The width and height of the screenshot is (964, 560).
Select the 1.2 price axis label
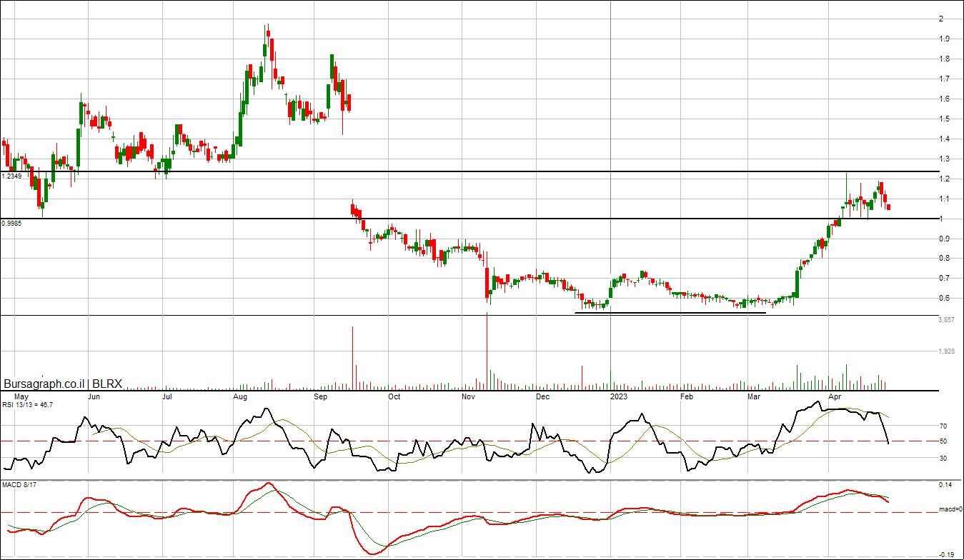pos(944,179)
